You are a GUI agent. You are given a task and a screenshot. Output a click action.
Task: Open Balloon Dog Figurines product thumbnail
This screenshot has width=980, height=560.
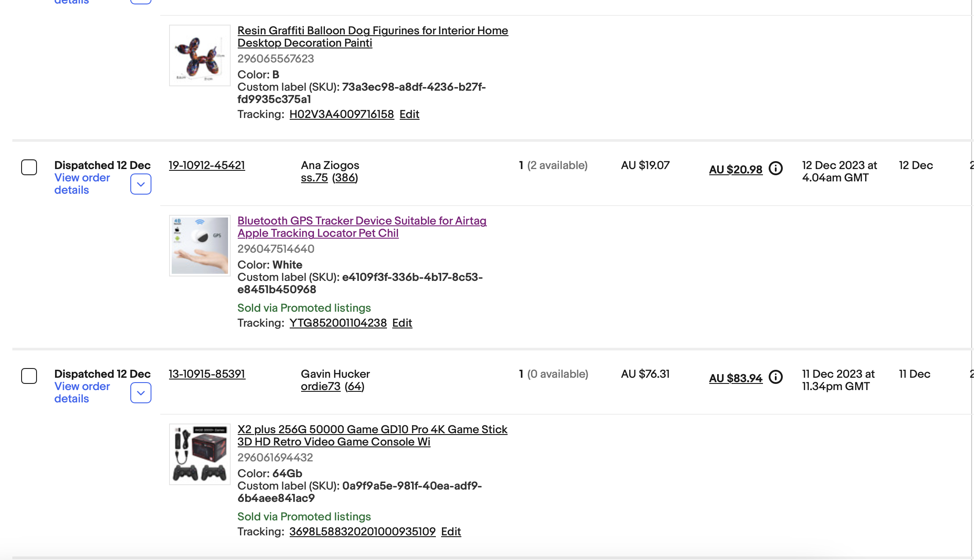click(200, 55)
